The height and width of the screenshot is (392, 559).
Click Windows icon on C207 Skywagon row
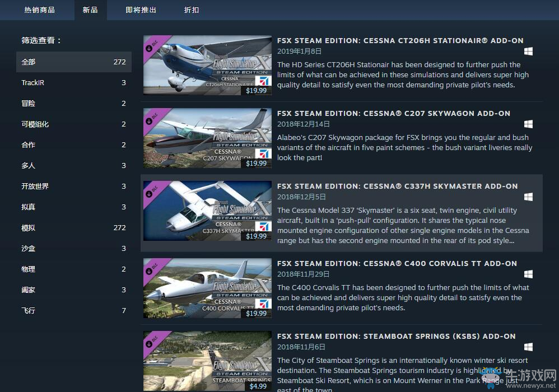pos(528,124)
